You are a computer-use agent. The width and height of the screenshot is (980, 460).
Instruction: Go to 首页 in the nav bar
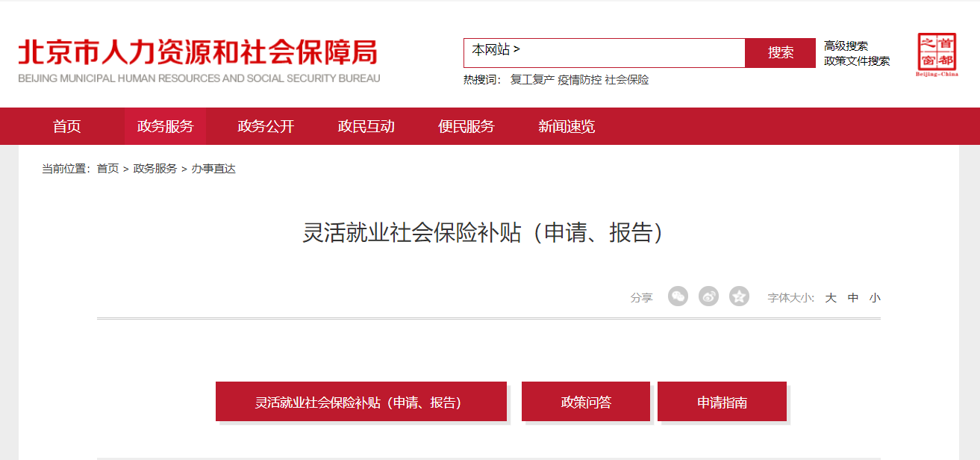pyautogui.click(x=66, y=126)
